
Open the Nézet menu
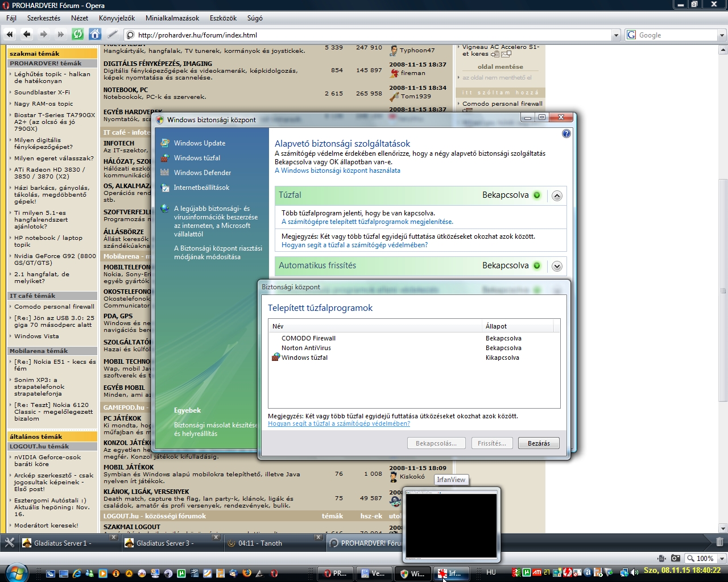tap(80, 18)
